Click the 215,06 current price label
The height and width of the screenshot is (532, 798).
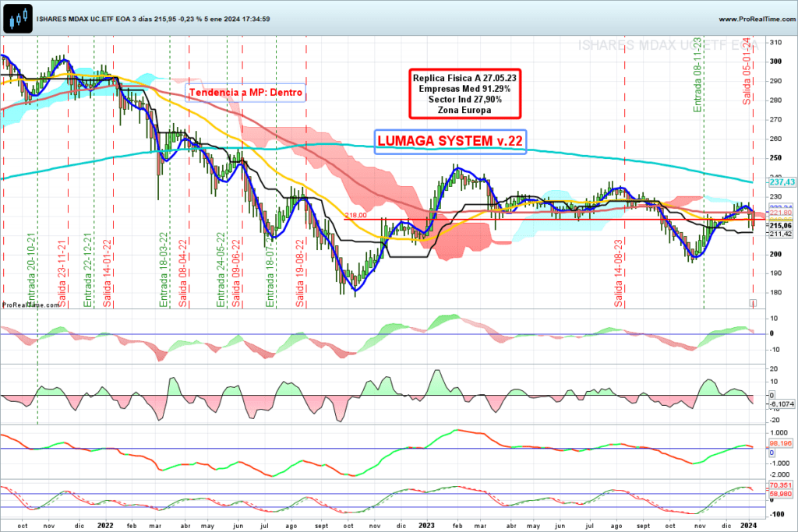coord(781,225)
